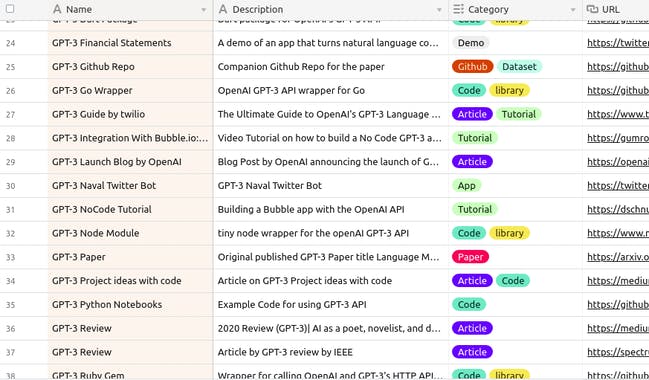The width and height of the screenshot is (649, 380).
Task: Select the cell 'GPT-3 Python Notebooks'
Action: (x=130, y=305)
